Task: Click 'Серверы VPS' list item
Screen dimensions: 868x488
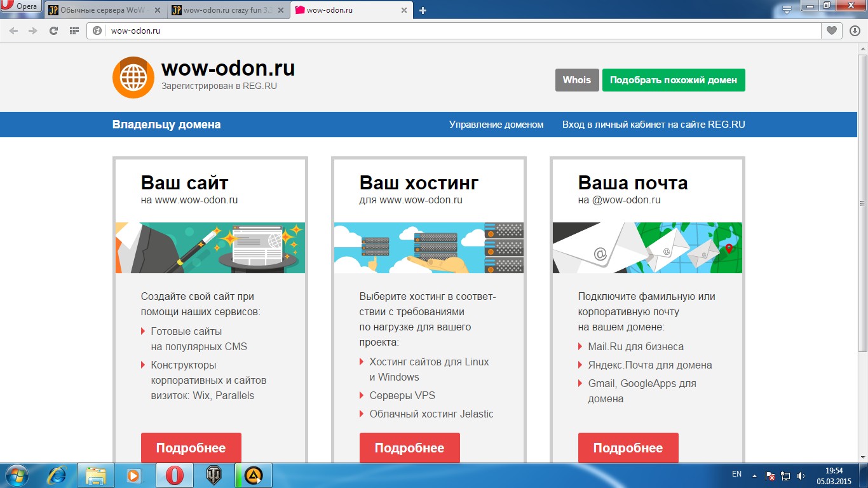Action: pos(402,395)
